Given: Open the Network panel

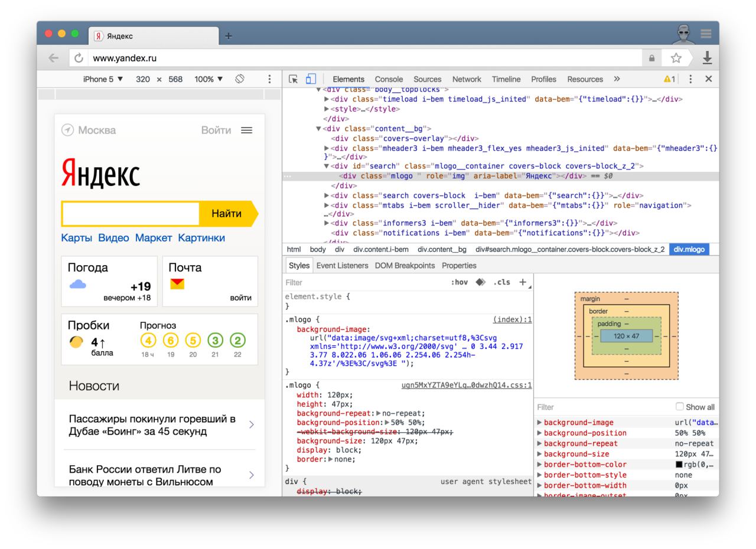Looking at the screenshot, I should 467,79.
